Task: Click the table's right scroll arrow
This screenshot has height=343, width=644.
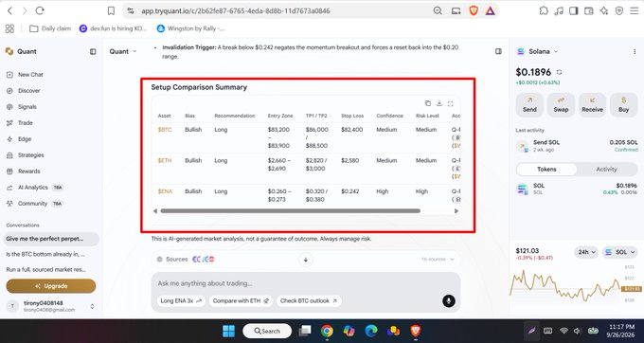Action: click(x=456, y=210)
